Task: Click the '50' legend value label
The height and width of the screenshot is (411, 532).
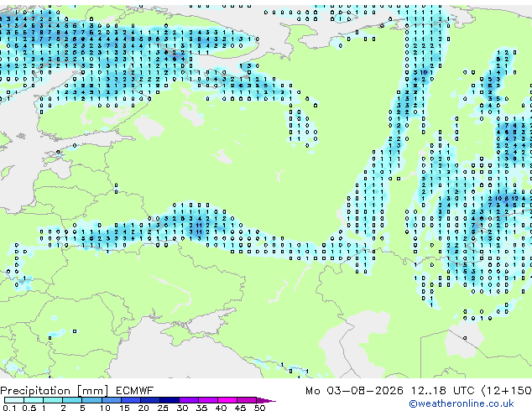Action: coord(259,408)
